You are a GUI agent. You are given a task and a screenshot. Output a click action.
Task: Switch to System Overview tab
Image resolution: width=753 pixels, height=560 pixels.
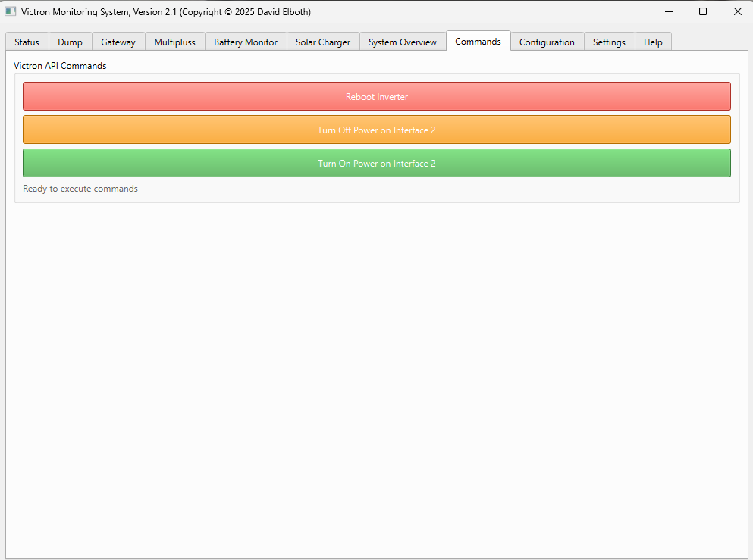click(x=403, y=42)
